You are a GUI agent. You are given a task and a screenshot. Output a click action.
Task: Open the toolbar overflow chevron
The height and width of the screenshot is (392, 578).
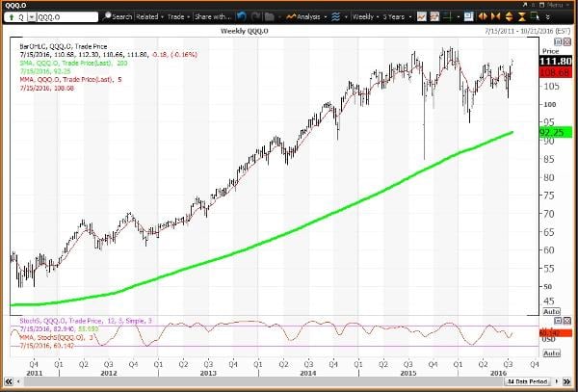click(548, 17)
